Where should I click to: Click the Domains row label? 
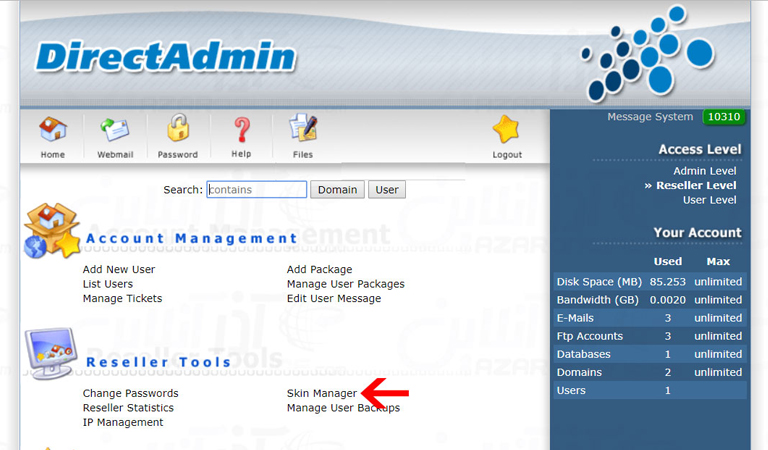click(579, 372)
